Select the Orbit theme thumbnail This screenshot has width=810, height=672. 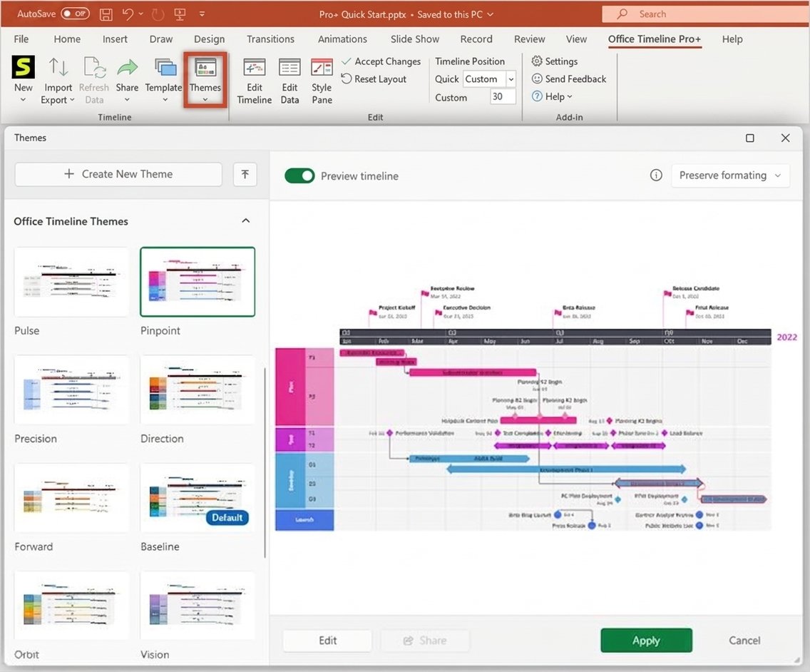(x=72, y=606)
